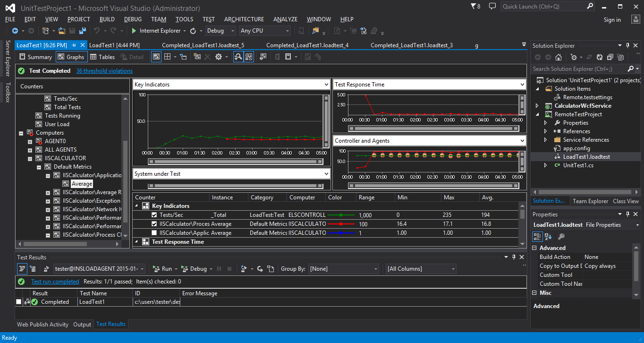Switch to the Team Explorer tab
The image size is (644, 343).
[590, 201]
